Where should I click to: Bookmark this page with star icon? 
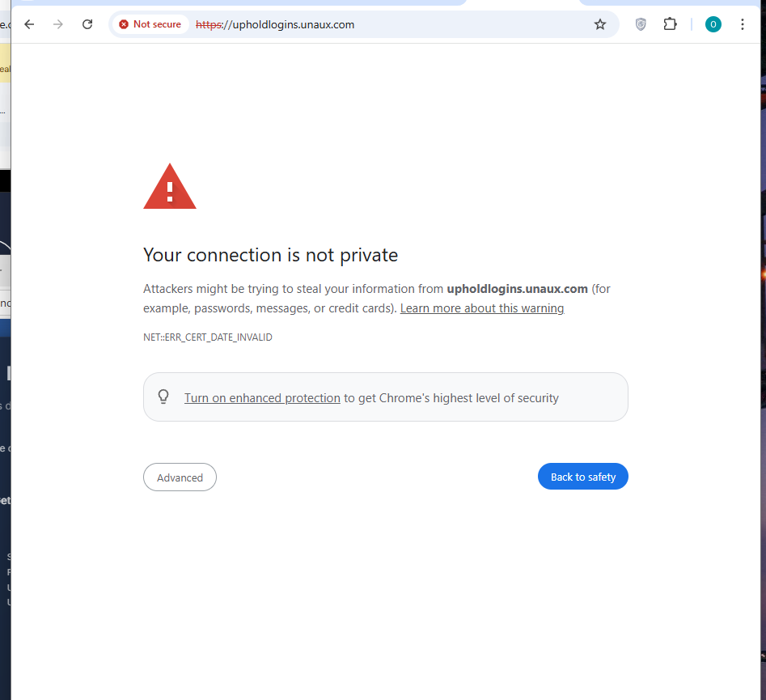600,24
